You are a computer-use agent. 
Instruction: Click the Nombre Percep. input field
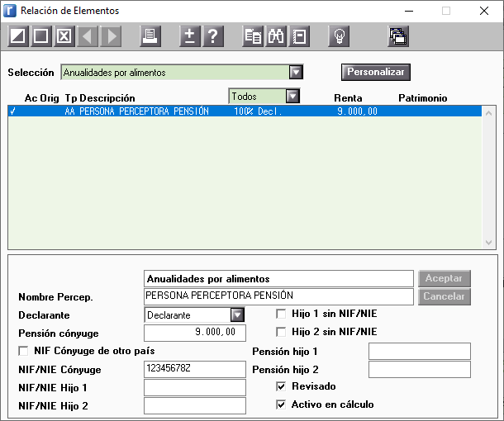point(278,296)
